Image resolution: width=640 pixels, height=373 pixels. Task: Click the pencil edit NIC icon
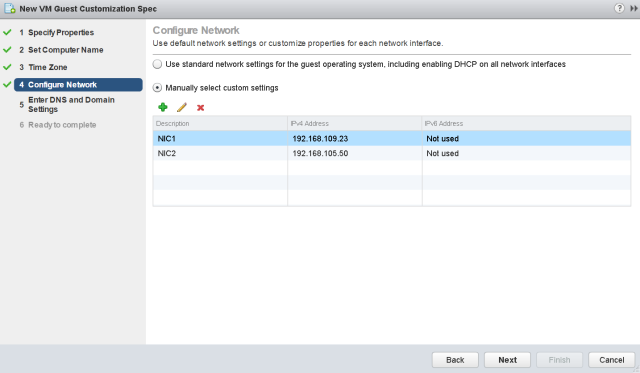coord(182,107)
